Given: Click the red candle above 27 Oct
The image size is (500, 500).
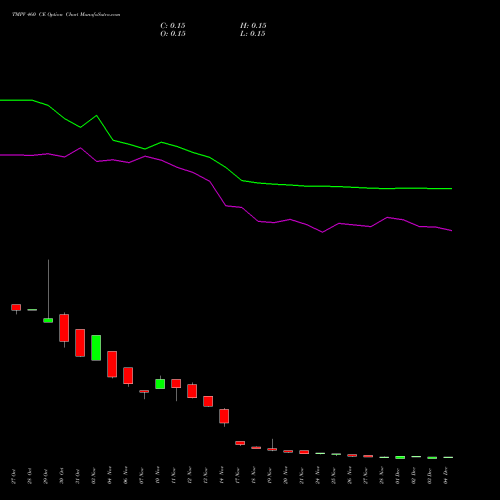Looking at the screenshot, I should [16, 307].
